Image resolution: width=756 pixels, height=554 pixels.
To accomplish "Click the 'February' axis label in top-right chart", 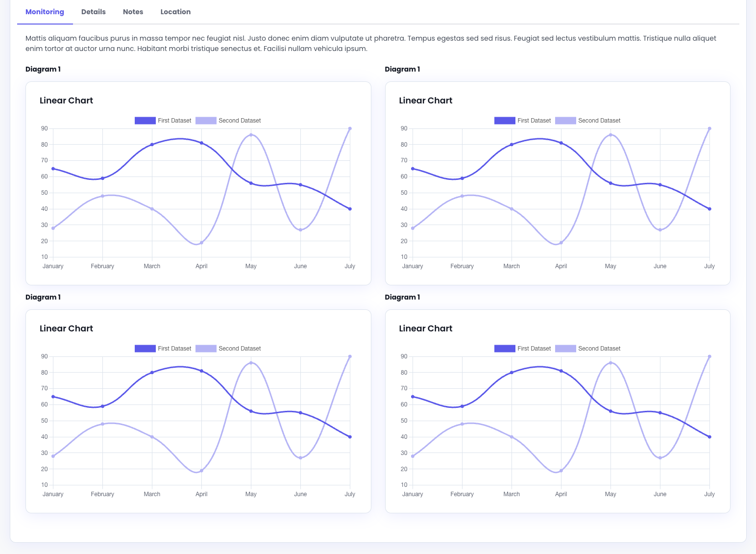I will point(462,266).
